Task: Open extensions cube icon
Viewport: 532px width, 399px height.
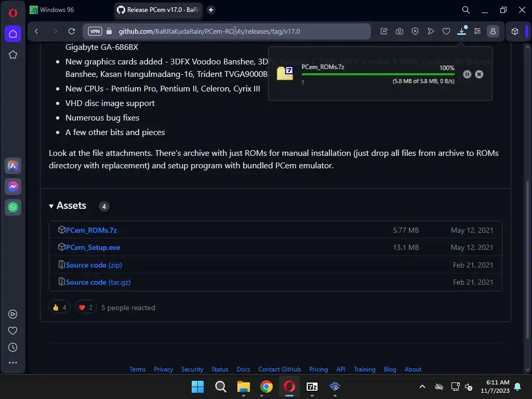Action: 515,31
